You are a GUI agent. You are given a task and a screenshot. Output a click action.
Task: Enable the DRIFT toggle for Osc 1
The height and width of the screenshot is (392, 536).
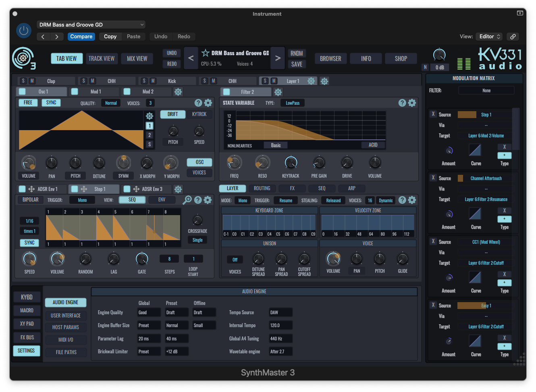click(172, 114)
